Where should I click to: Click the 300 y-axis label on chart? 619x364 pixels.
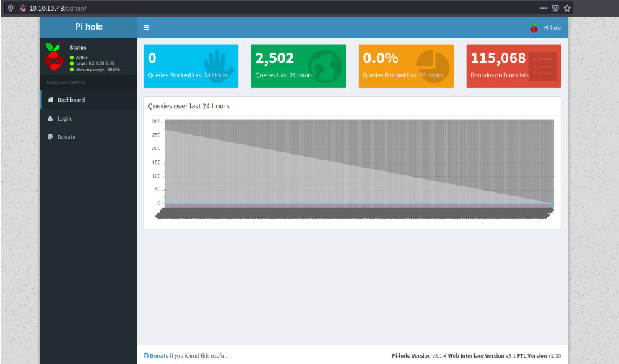click(156, 121)
